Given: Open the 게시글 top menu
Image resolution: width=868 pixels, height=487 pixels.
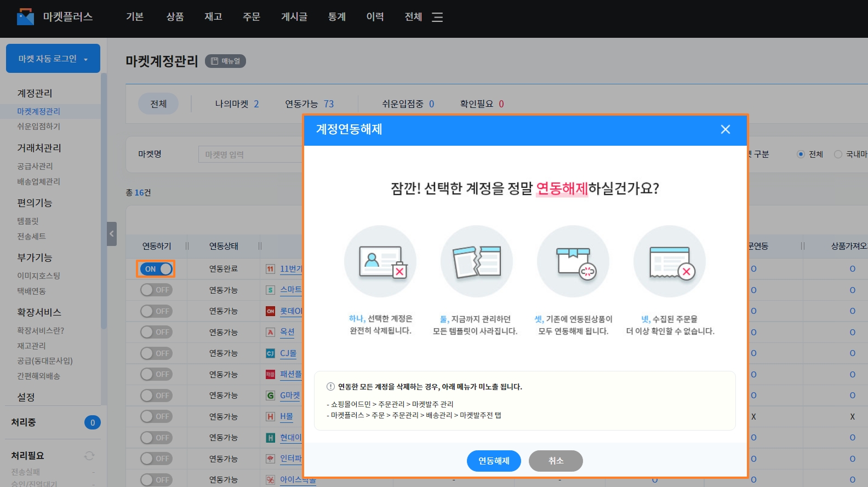Looking at the screenshot, I should 294,17.
